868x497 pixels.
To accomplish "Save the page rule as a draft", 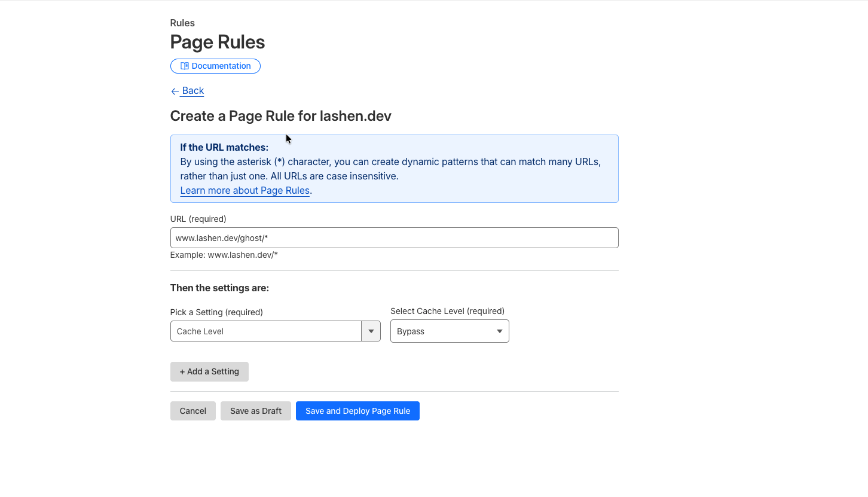I will [255, 411].
